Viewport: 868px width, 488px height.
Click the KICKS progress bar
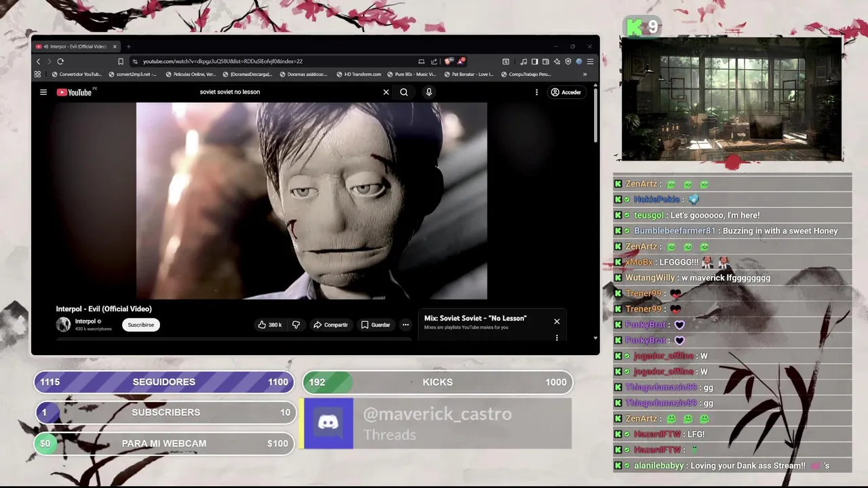437,382
